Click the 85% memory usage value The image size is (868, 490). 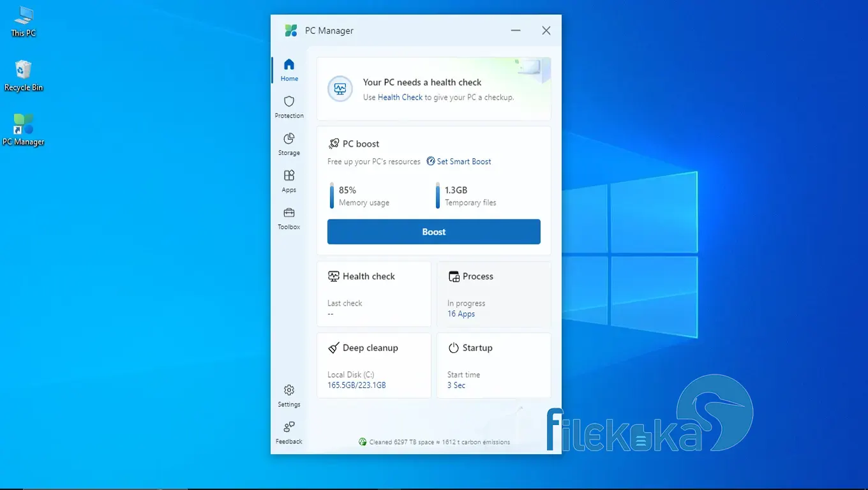[x=347, y=190]
